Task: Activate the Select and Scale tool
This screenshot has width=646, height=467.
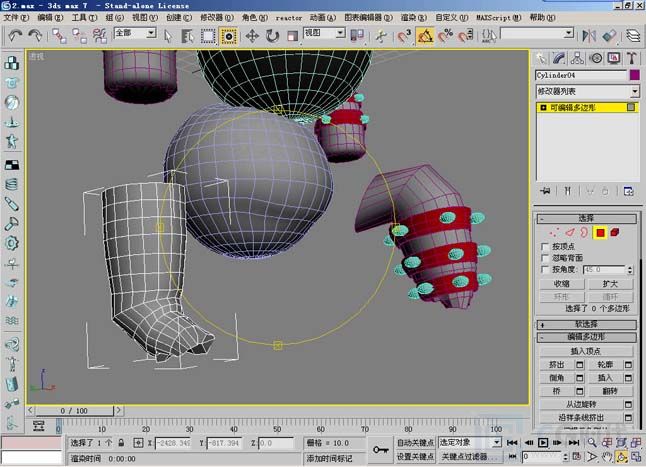Action: [292, 36]
